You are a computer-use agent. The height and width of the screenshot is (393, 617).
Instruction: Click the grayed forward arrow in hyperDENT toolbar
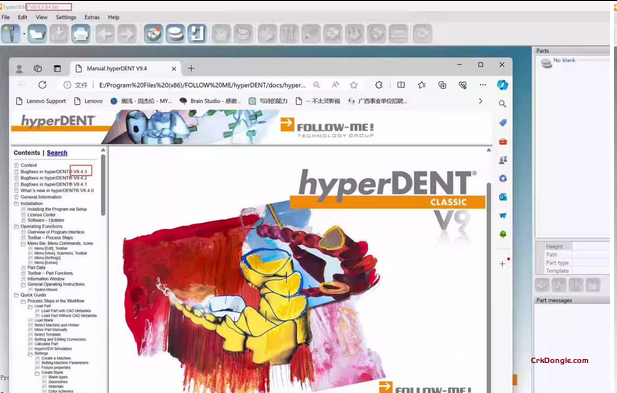coord(127,33)
